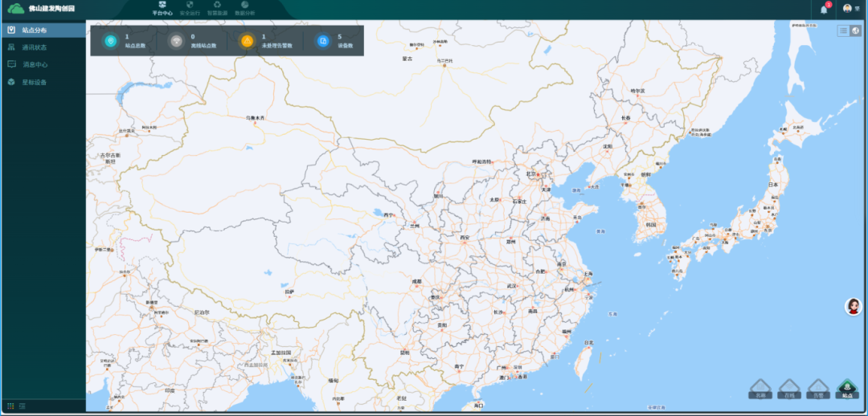Click 长沙 label on the map
Image resolution: width=868 pixels, height=416 pixels.
pyautogui.click(x=498, y=312)
